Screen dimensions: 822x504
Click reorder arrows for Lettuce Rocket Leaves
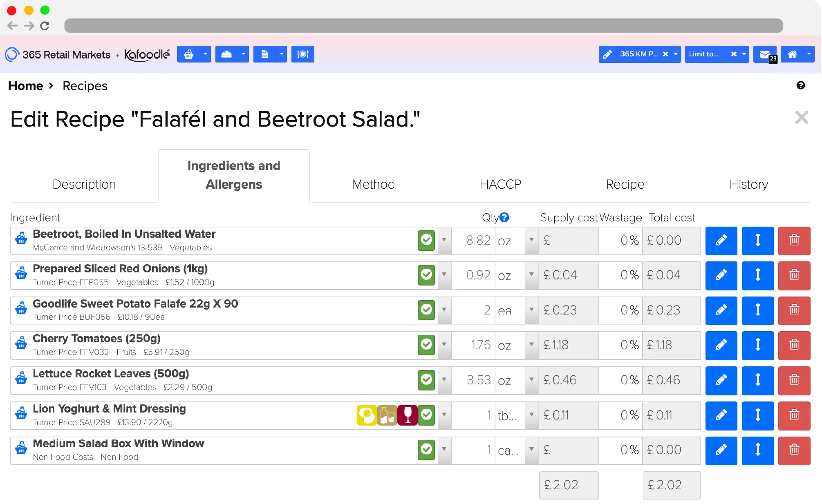tap(757, 380)
